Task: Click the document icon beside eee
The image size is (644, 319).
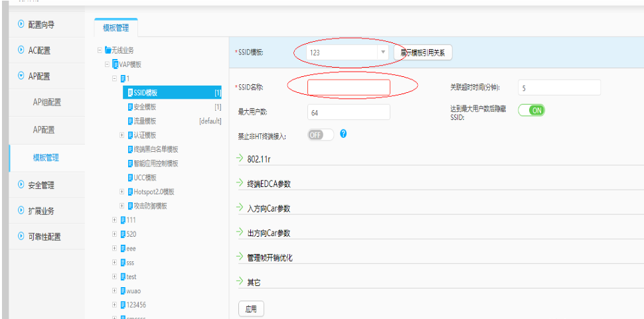Action: 123,249
